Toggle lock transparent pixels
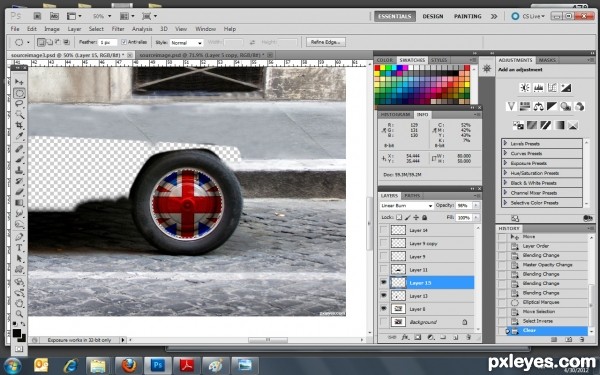The image size is (600, 375). tap(399, 217)
